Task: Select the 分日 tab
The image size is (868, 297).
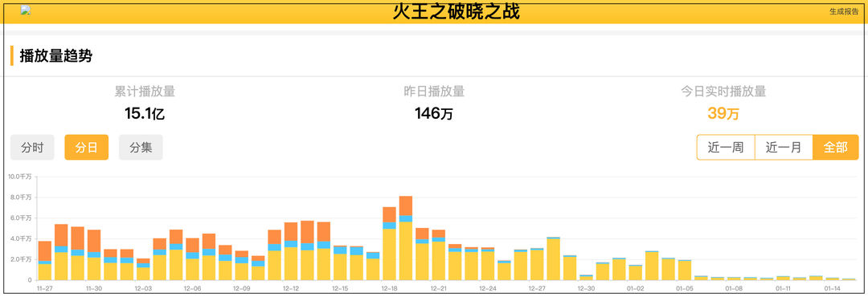Action: 86,147
